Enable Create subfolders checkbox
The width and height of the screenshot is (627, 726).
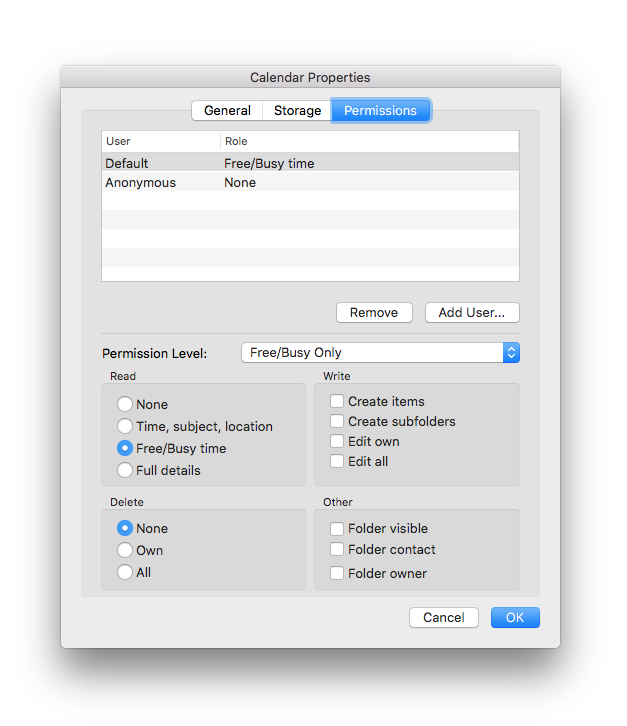tap(337, 421)
